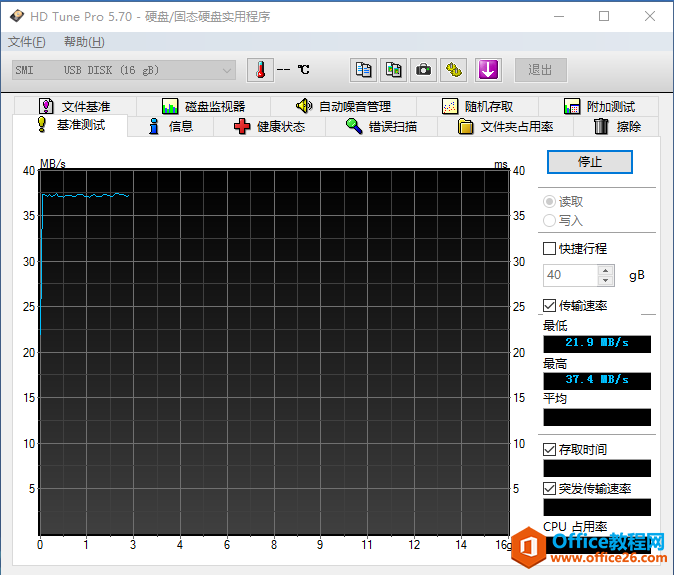Toggle the 传输速率 checkbox

coord(549,306)
